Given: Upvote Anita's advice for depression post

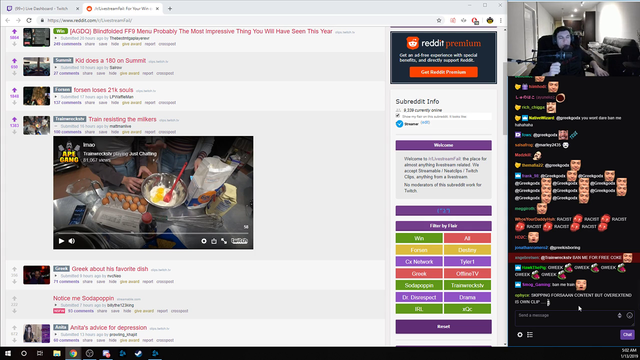Looking at the screenshot, I should coord(14,328).
